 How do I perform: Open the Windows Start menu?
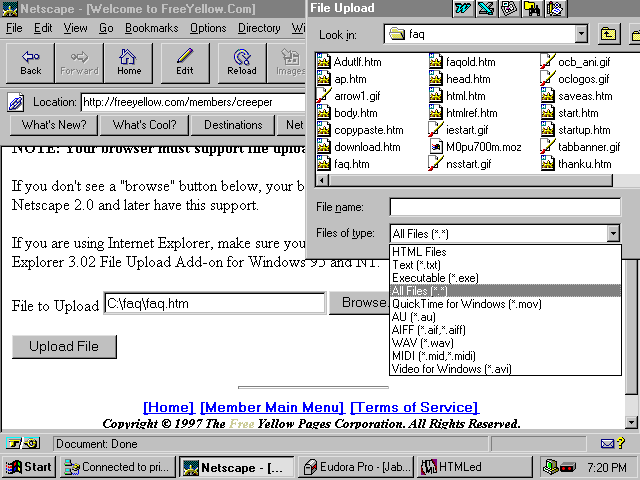point(29,467)
